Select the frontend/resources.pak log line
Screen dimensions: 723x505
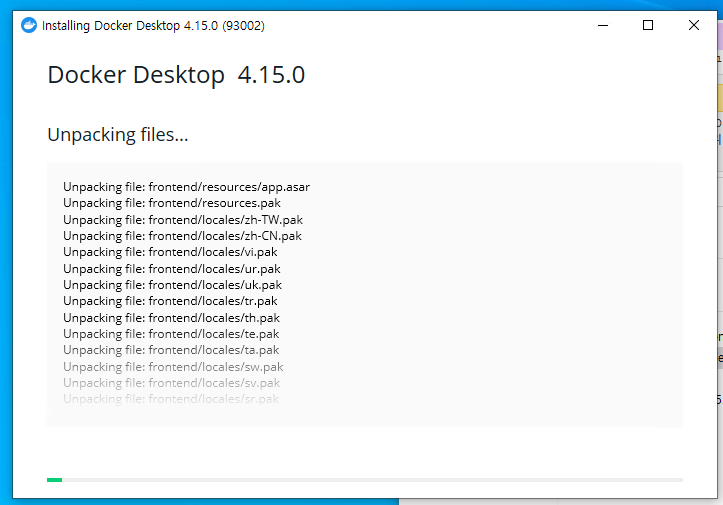click(172, 203)
